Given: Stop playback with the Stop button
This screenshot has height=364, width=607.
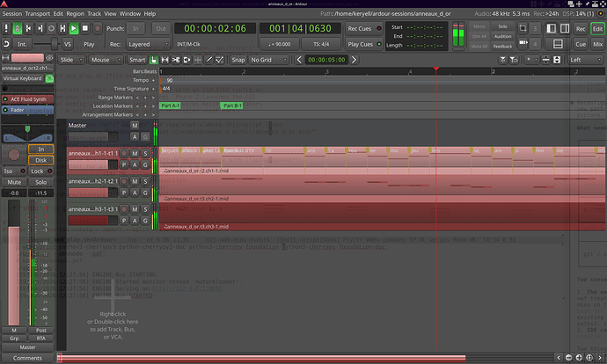Looking at the screenshot, I should (85, 28).
